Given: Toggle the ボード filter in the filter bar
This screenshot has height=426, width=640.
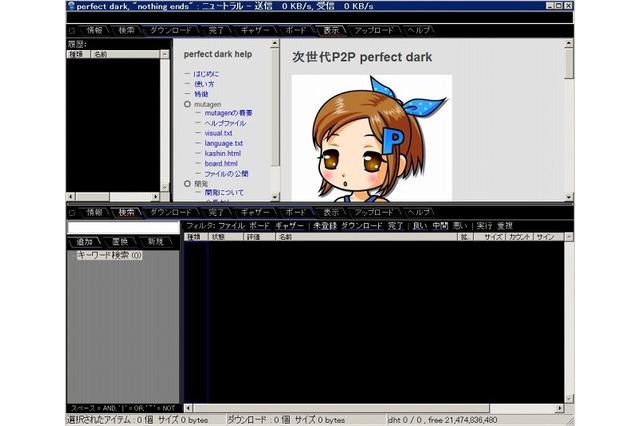Looking at the screenshot, I should click(260, 226).
